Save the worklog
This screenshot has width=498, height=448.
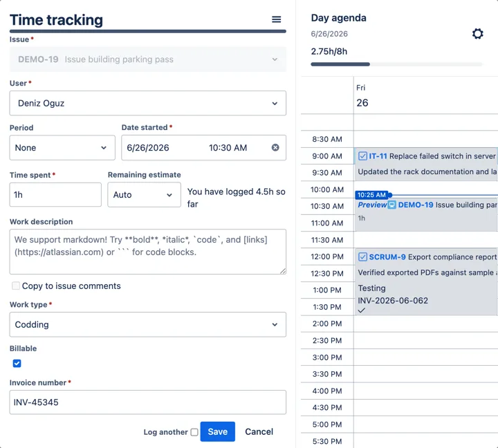coord(218,431)
